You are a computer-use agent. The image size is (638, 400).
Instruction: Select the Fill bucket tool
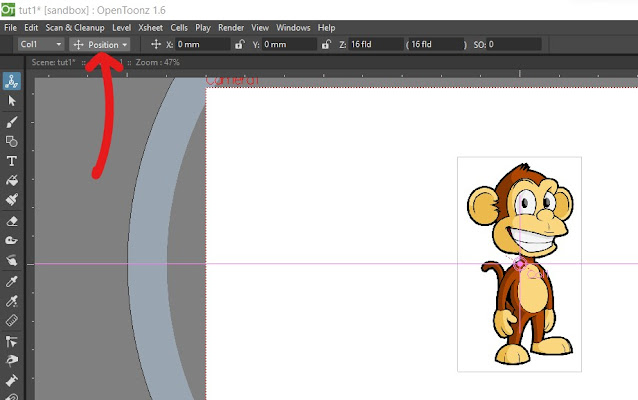coord(12,180)
